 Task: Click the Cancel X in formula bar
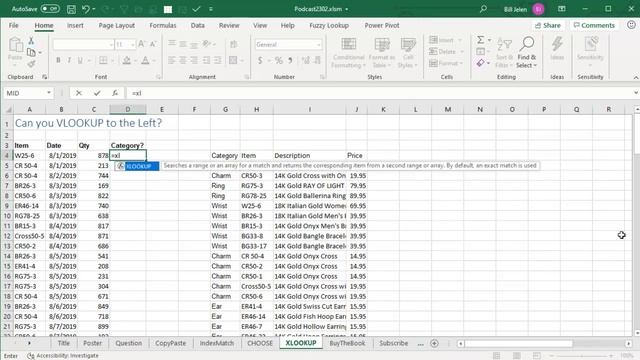79,93
